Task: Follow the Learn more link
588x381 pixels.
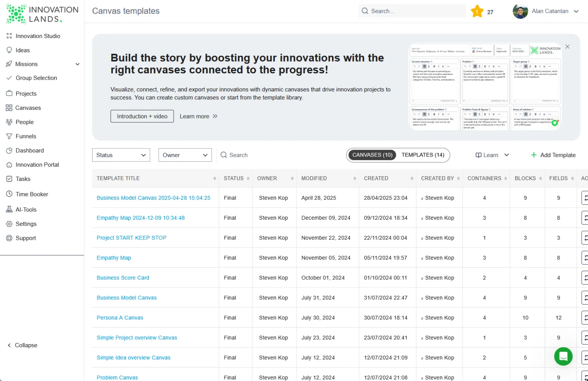Action: (x=198, y=117)
